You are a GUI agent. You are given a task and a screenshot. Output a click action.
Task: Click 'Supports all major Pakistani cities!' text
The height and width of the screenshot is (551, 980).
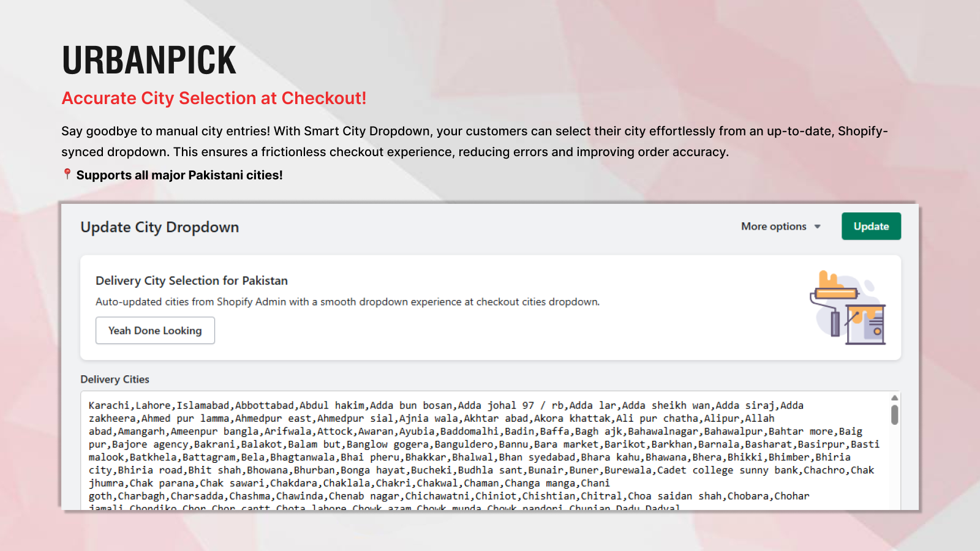(179, 175)
